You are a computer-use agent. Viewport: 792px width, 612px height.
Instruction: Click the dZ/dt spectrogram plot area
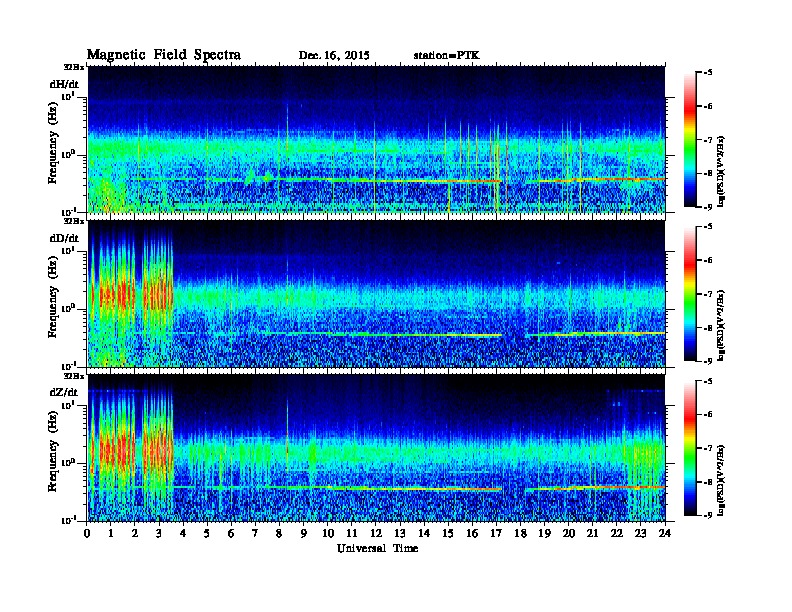coord(376,448)
